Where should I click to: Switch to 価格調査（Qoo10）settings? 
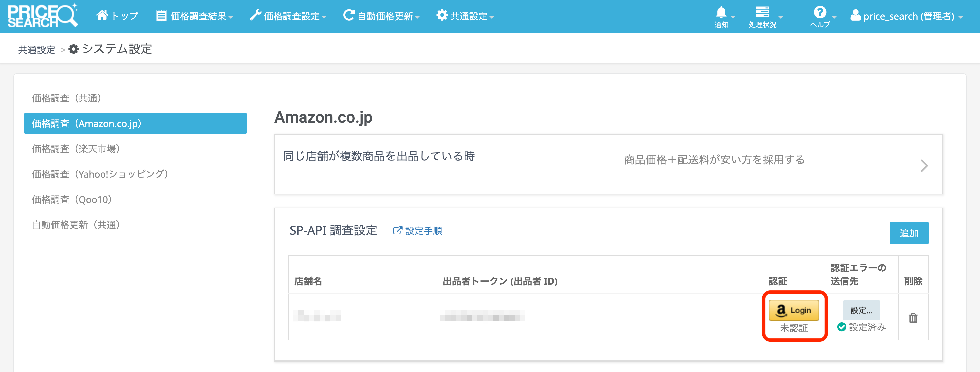coord(72,200)
